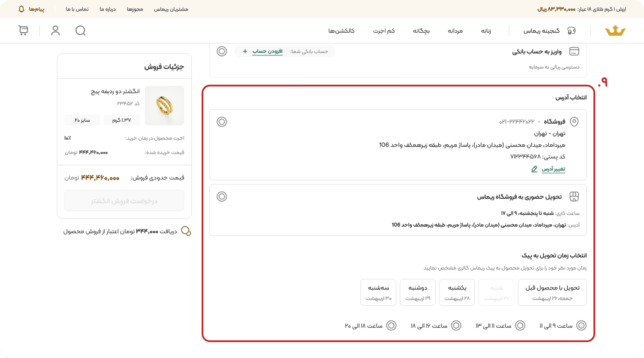
Task: Click the location pin icon beside فروشگاه
Action: 574,122
